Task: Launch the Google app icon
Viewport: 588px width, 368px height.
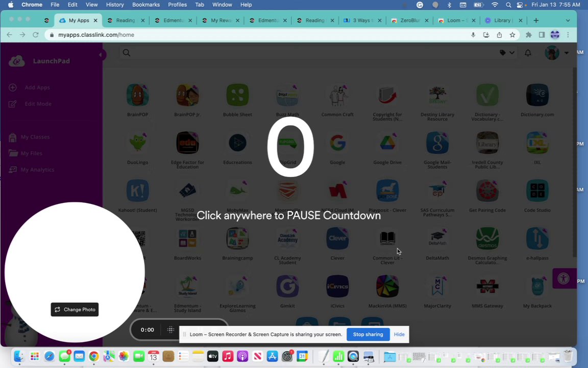Action: click(x=337, y=143)
